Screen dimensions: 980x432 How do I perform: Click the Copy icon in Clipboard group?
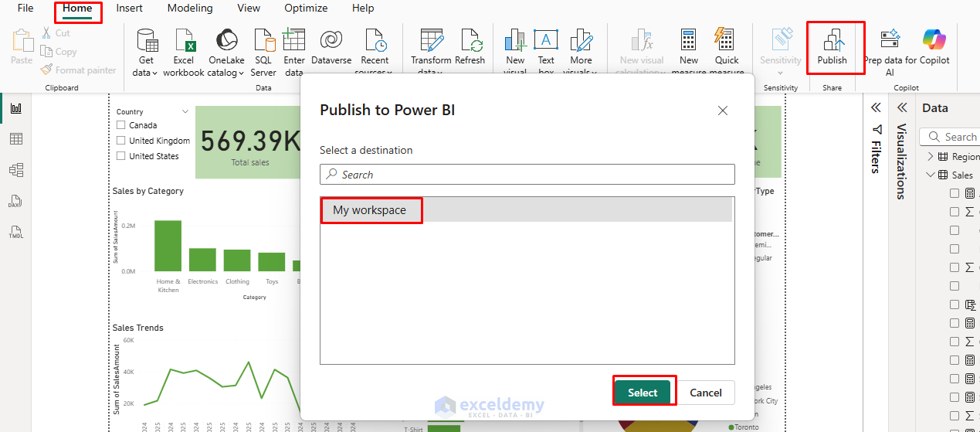46,52
